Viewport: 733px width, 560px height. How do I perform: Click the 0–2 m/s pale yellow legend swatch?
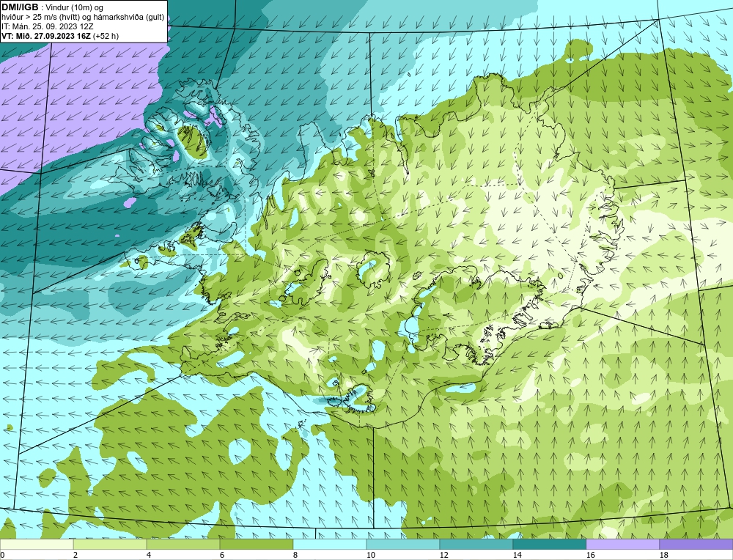click(x=37, y=544)
